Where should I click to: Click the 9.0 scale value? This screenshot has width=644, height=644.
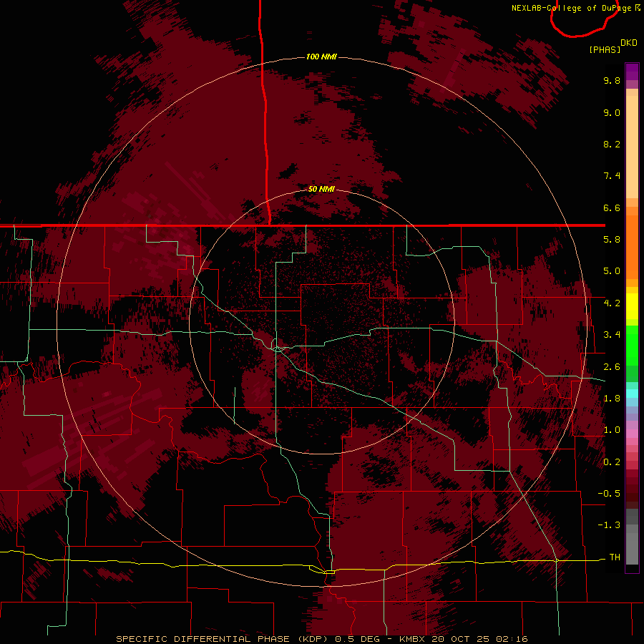point(612,112)
